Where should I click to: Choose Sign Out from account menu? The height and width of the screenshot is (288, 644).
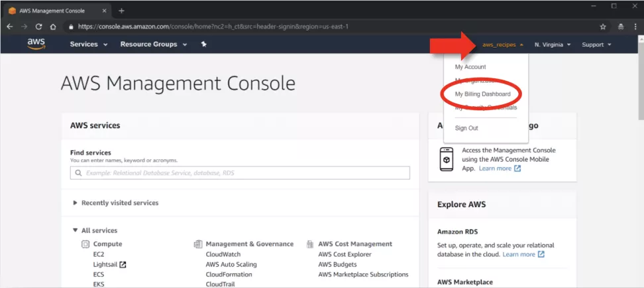click(466, 128)
